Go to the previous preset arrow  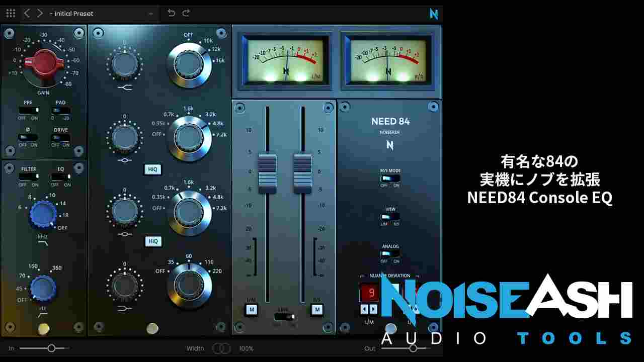tap(27, 14)
